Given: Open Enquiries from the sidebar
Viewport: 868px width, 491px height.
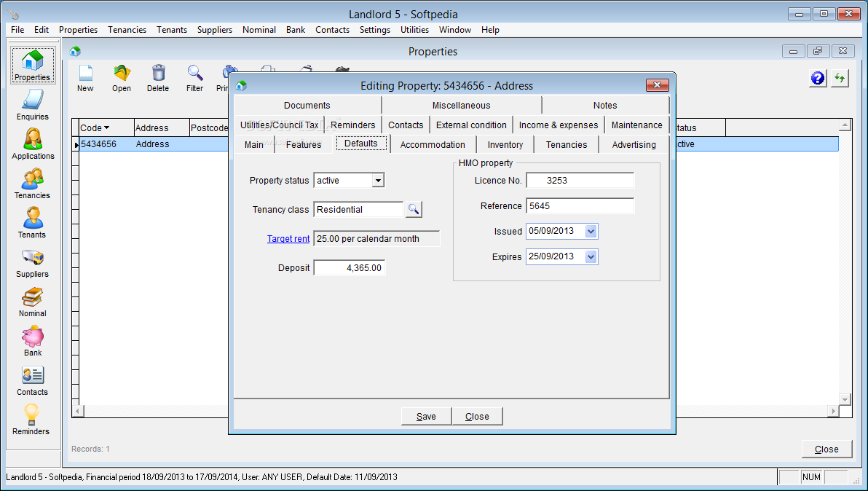Looking at the screenshot, I should click(x=33, y=105).
